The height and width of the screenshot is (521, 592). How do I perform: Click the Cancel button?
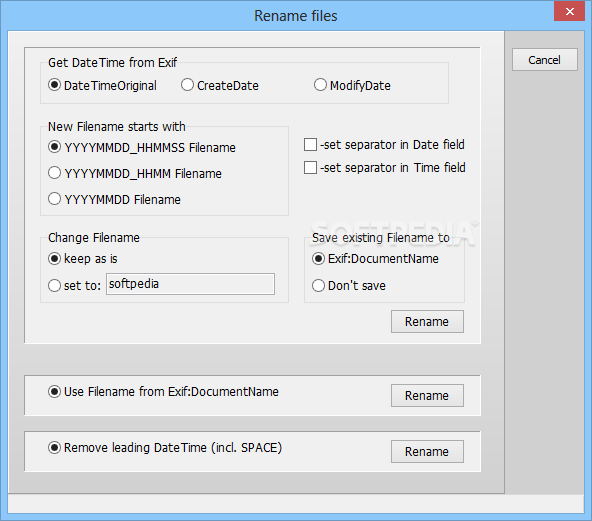[x=545, y=60]
